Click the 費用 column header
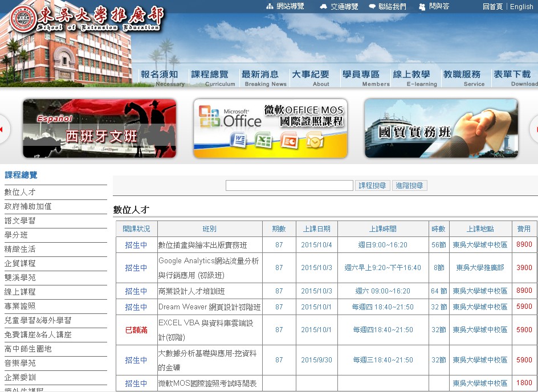The image size is (538, 392). pyautogui.click(x=524, y=229)
